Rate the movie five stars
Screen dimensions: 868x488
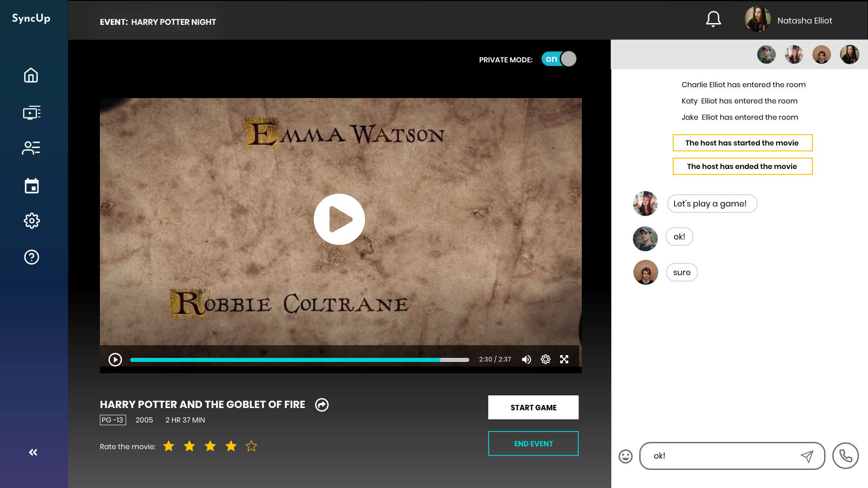pos(251,446)
